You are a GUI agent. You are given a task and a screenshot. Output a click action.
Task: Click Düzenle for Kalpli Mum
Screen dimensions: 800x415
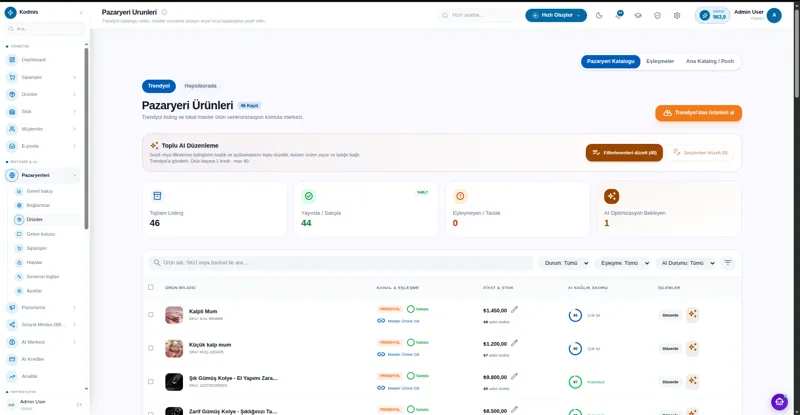click(x=670, y=315)
